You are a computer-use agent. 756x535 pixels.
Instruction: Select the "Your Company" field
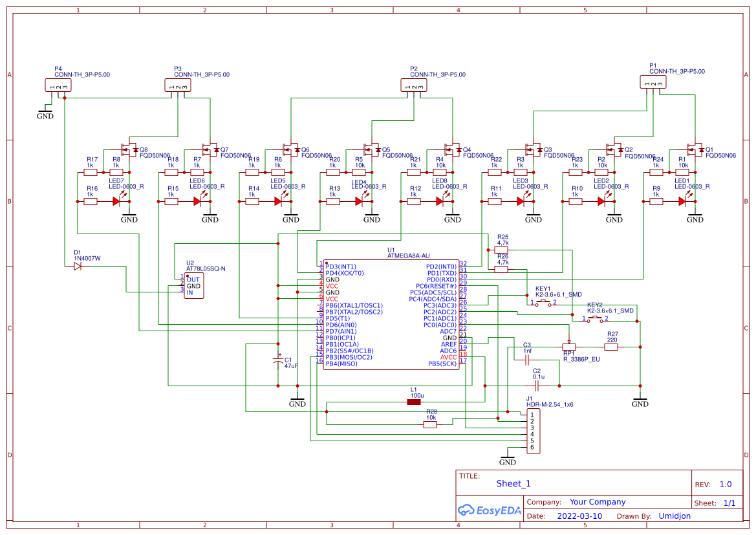point(597,502)
